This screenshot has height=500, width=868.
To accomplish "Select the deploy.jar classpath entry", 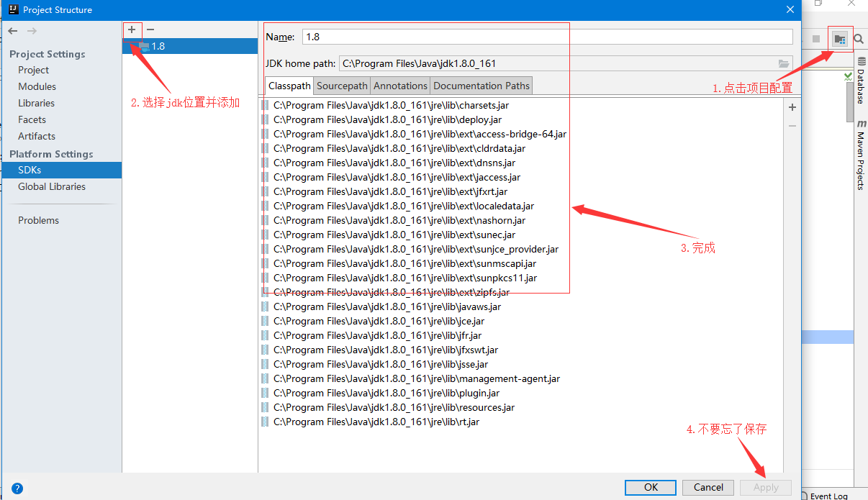I will tap(521, 119).
